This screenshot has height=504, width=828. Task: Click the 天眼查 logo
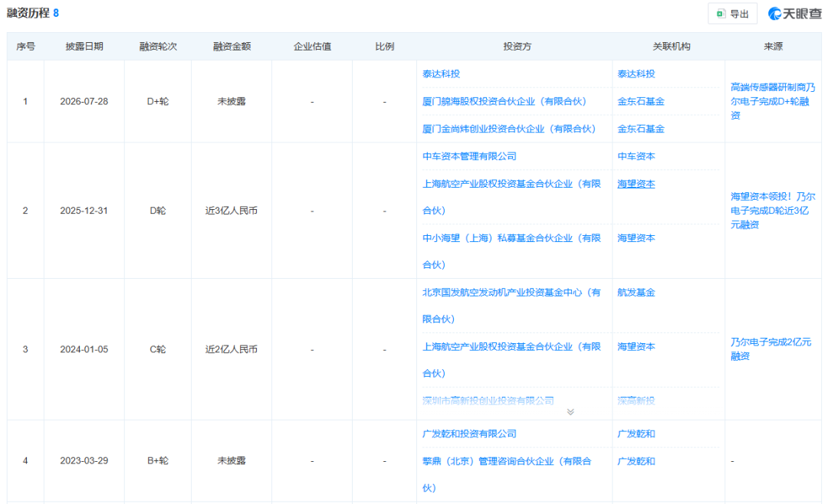(795, 14)
